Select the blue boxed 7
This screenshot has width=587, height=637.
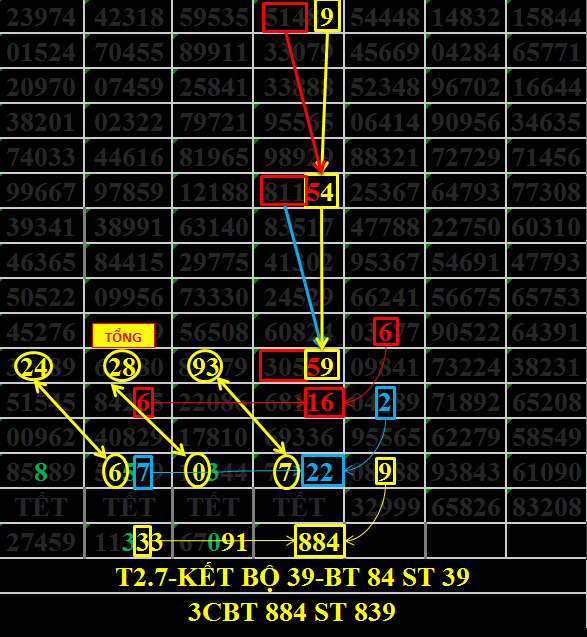pos(143,472)
